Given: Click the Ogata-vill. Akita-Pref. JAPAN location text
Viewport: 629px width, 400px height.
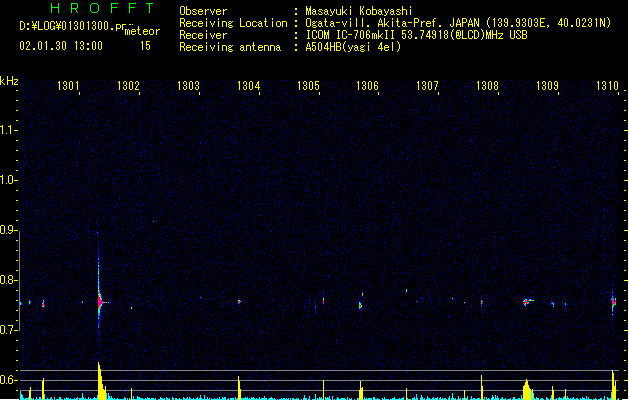Looking at the screenshot, I should pyautogui.click(x=458, y=23).
